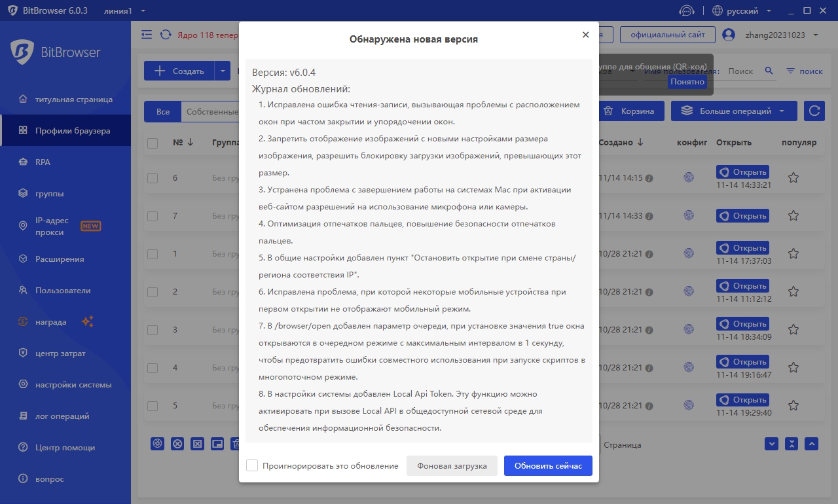The height and width of the screenshot is (504, 838).
Task: Click the refresh icon beside Ядро 118 notice
Action: click(166, 35)
